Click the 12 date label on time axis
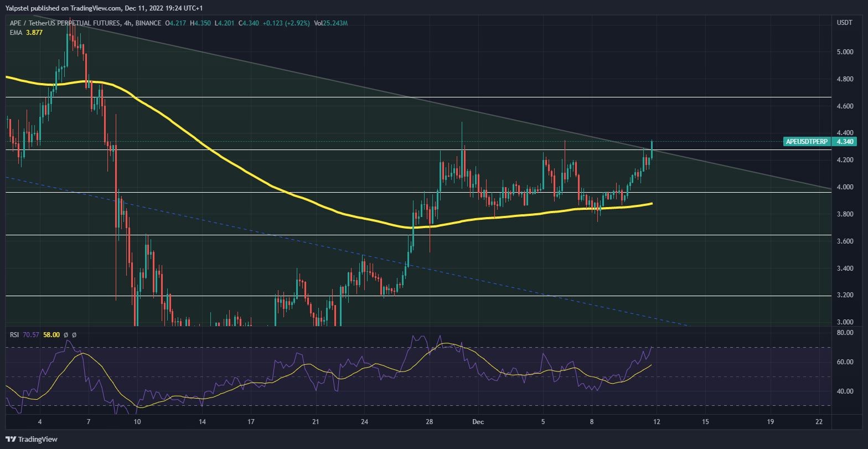Image resolution: width=868 pixels, height=449 pixels. coord(657,422)
